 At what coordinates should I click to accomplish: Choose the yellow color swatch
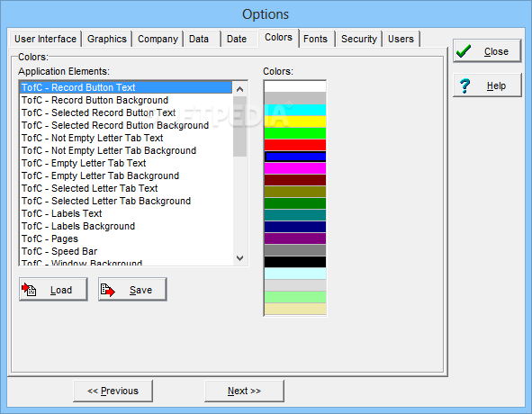[295, 121]
